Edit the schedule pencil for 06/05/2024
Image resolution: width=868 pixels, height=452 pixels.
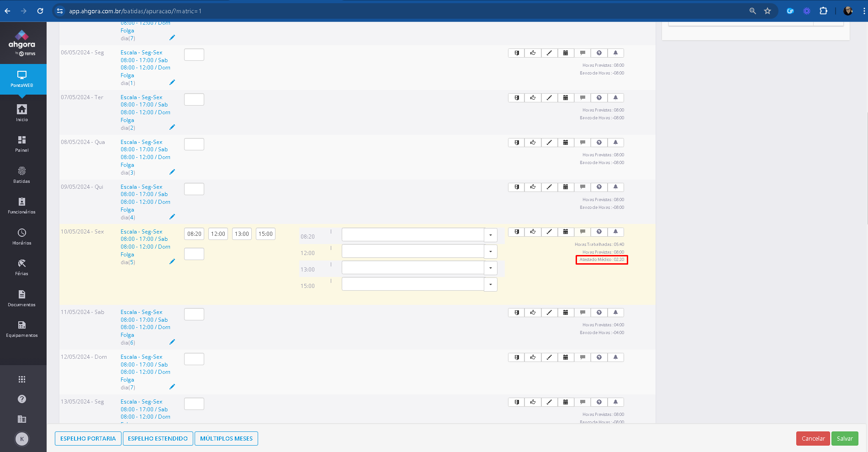[x=172, y=82]
